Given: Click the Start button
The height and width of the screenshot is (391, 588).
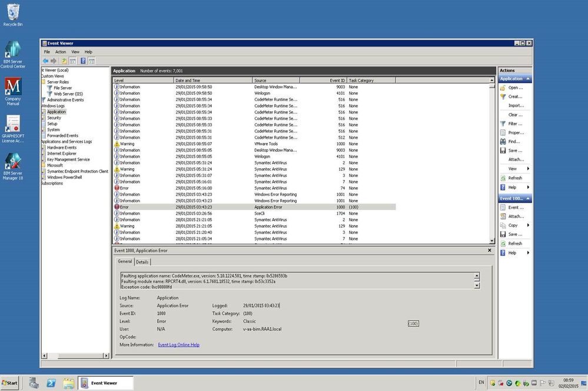Looking at the screenshot, I should coord(10,383).
